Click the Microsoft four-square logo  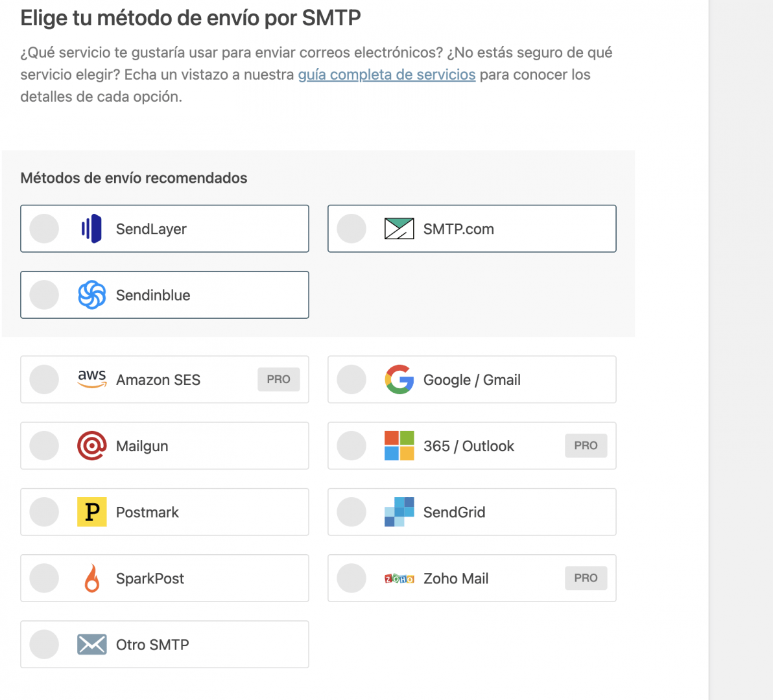pos(399,445)
